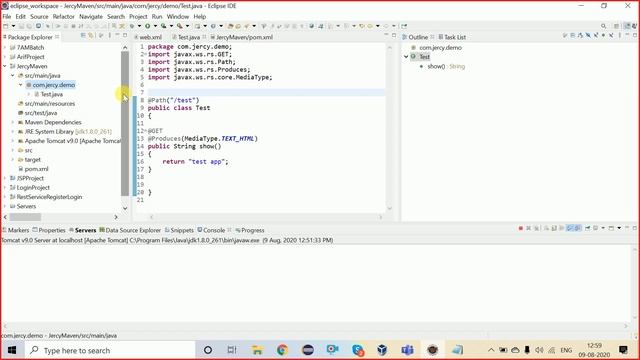Collapse the JercyMaven project
This screenshot has height=360, width=640.
5,66
